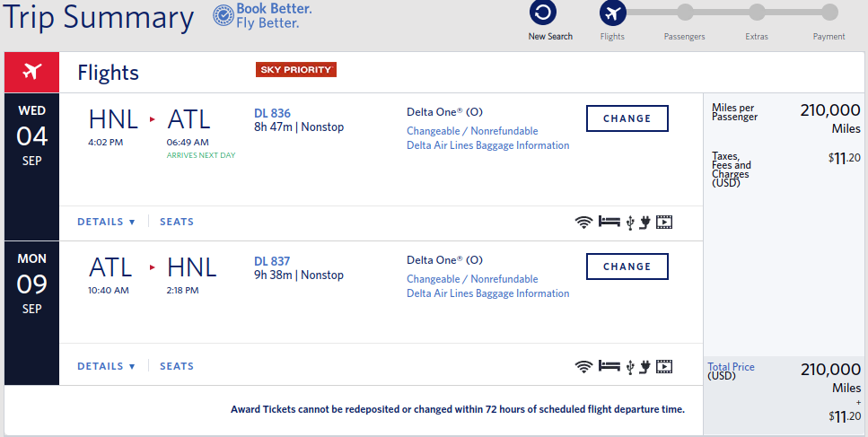The width and height of the screenshot is (868, 437).
Task: Click the Wi-Fi amenity icon for DL 837
Action: click(584, 365)
